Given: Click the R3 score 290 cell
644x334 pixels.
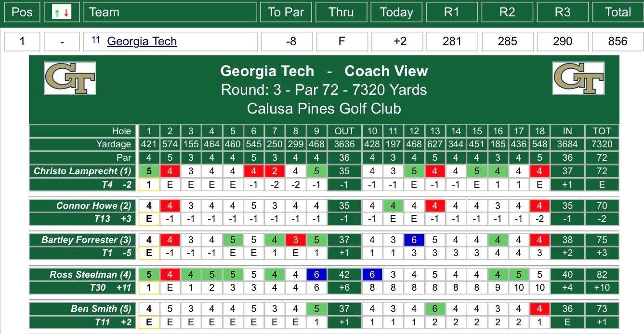Looking at the screenshot, I should tap(563, 41).
